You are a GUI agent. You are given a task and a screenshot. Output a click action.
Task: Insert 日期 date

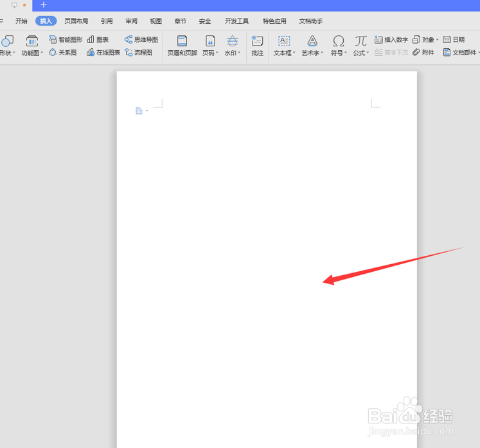pyautogui.click(x=454, y=39)
